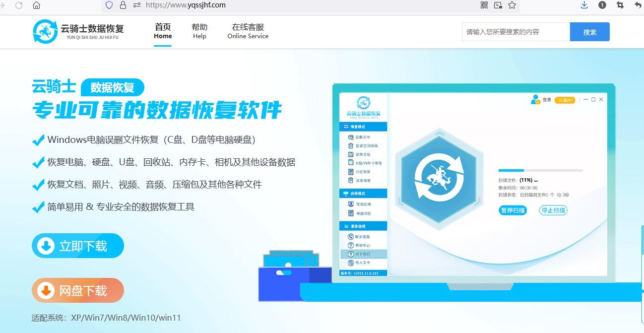View site security via the padlock icon
The image size is (644, 333).
(x=123, y=5)
